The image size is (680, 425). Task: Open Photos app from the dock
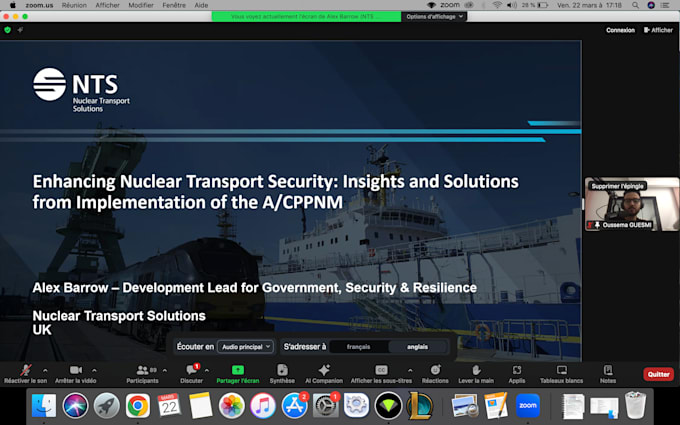[232, 406]
